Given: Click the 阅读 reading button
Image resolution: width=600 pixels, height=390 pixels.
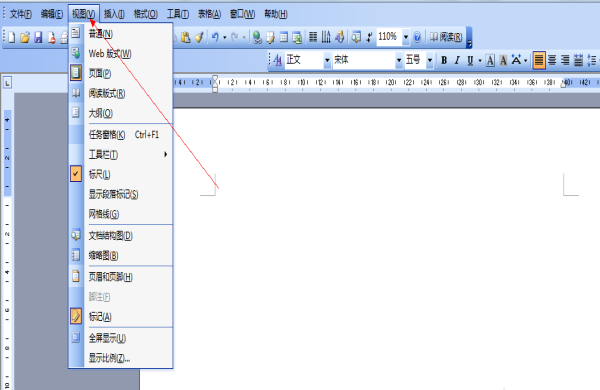Looking at the screenshot, I should click(446, 37).
